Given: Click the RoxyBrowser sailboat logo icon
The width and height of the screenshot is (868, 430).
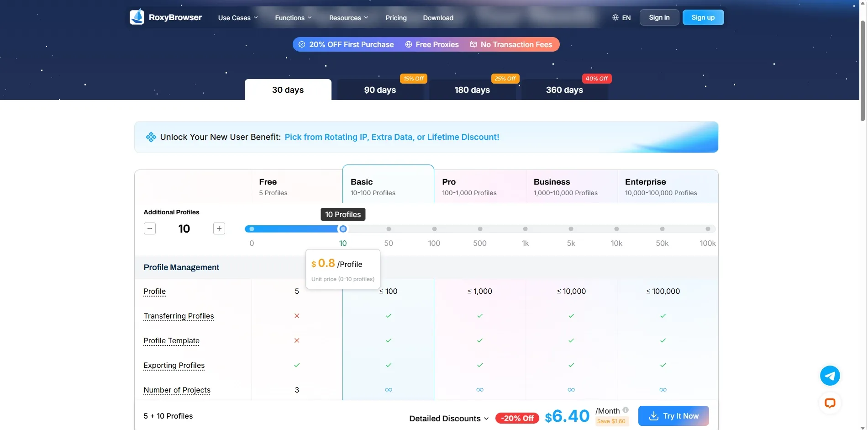Looking at the screenshot, I should (x=137, y=17).
